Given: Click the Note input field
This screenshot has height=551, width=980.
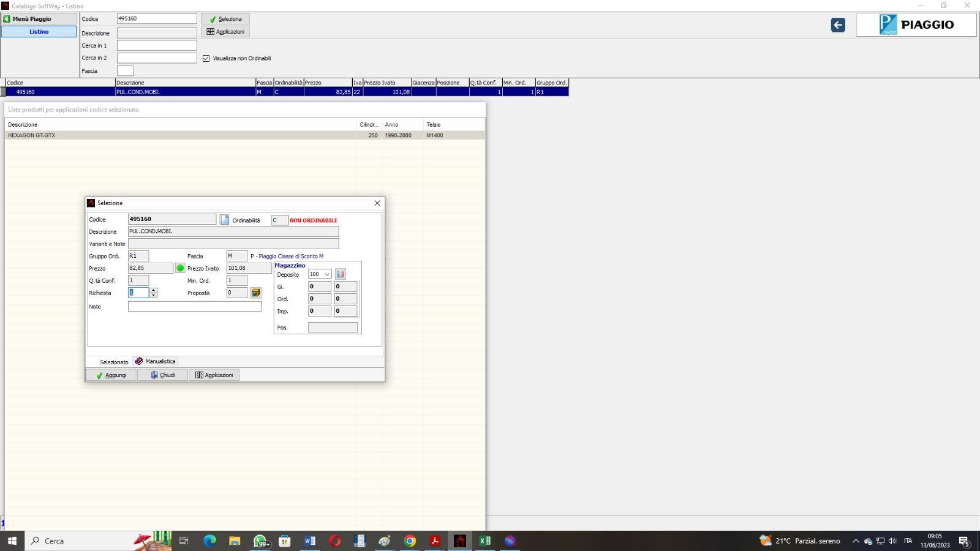Looking at the screenshot, I should (194, 307).
